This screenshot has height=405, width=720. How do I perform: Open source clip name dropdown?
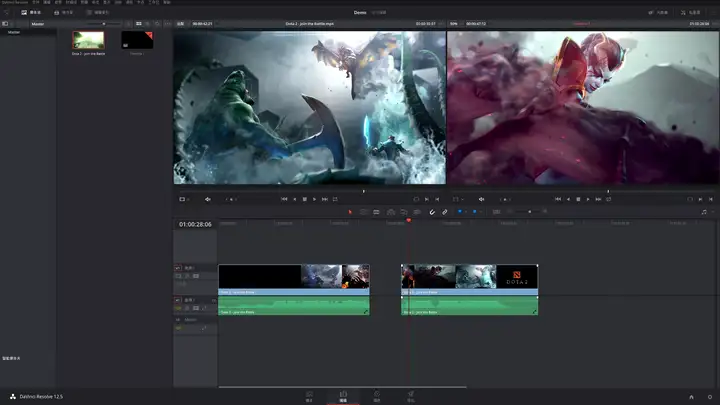(309, 24)
